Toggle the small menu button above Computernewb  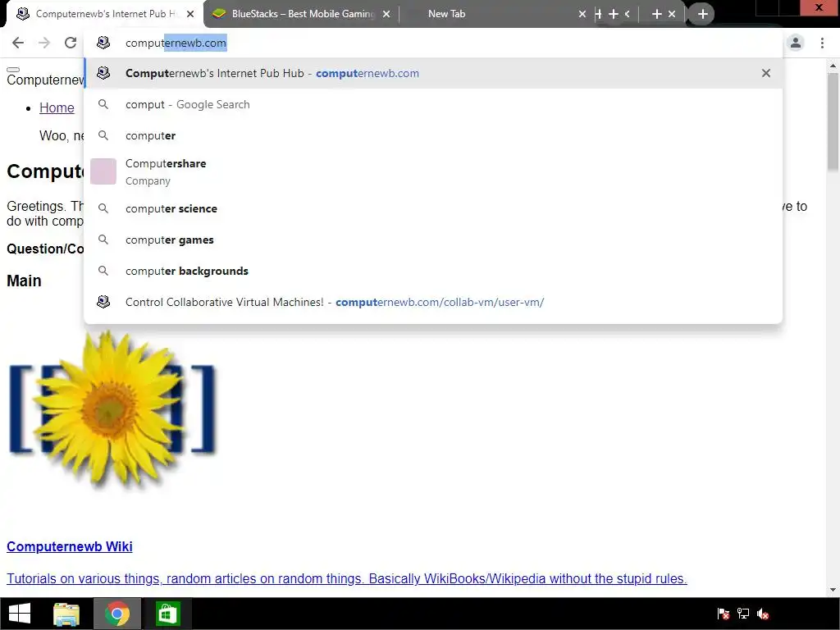coord(13,70)
